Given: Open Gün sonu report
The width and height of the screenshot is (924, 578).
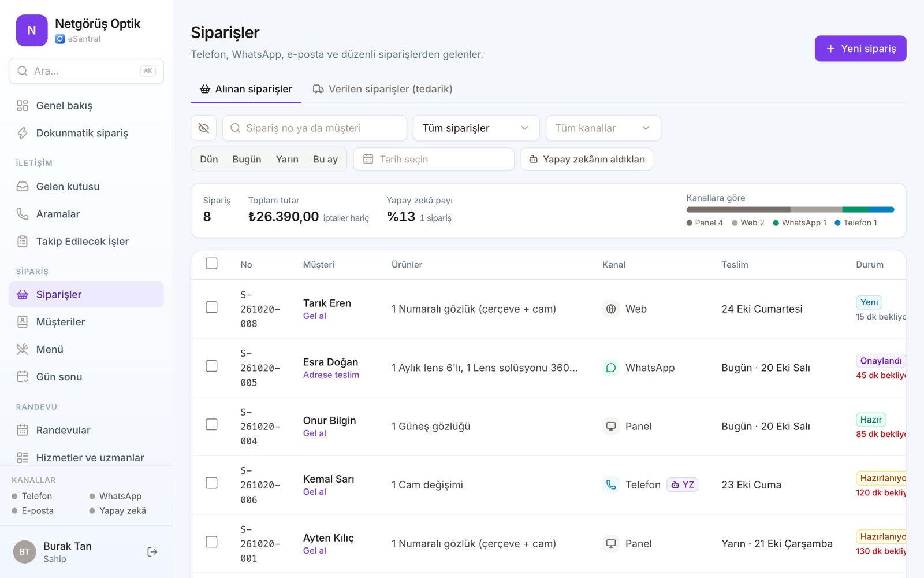Looking at the screenshot, I should 86,377.
